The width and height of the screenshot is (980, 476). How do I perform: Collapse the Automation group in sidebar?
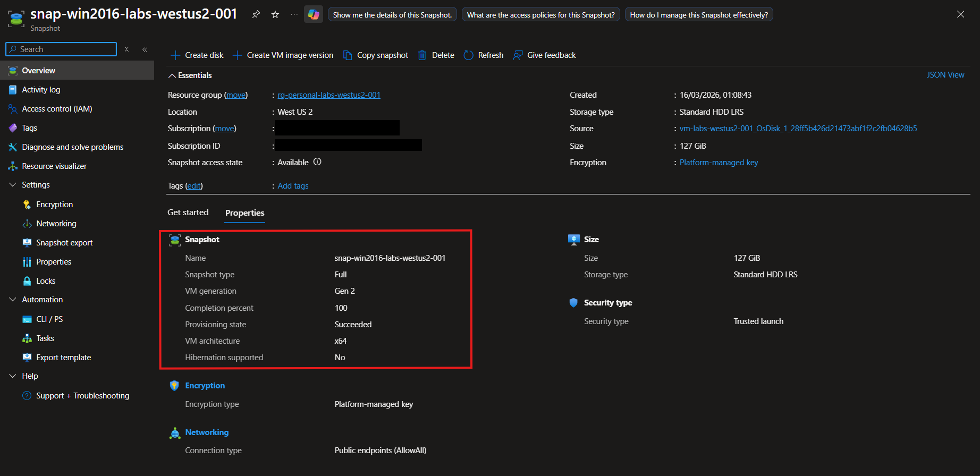coord(13,300)
